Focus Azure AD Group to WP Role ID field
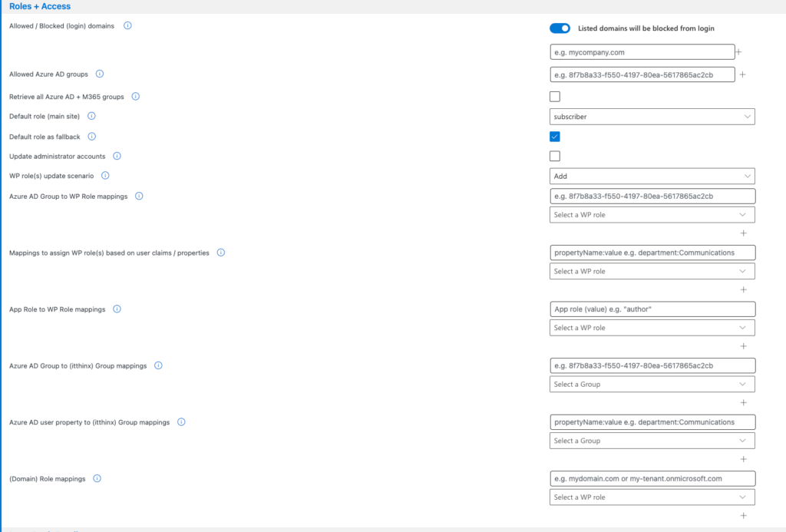786x532 pixels. (652, 196)
